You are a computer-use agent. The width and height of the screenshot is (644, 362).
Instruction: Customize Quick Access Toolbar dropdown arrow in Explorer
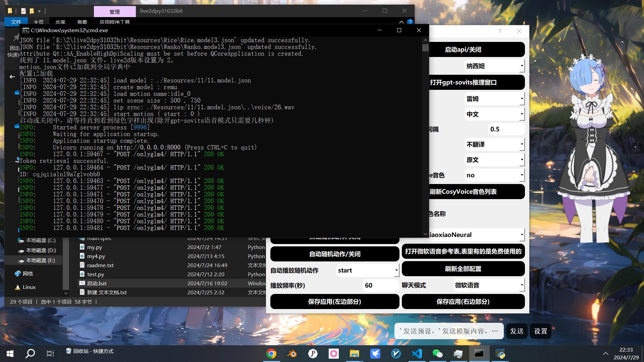click(x=39, y=11)
